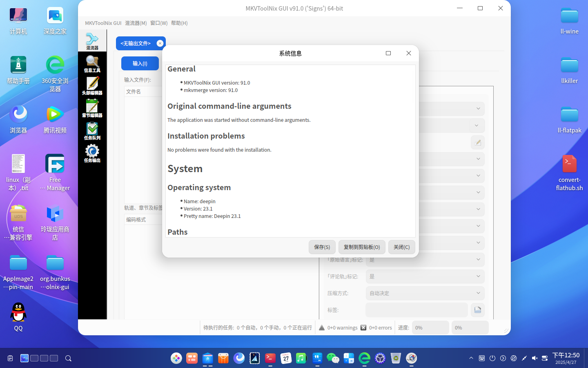
Task: Open the calendar icon in taskbar
Action: tap(286, 358)
